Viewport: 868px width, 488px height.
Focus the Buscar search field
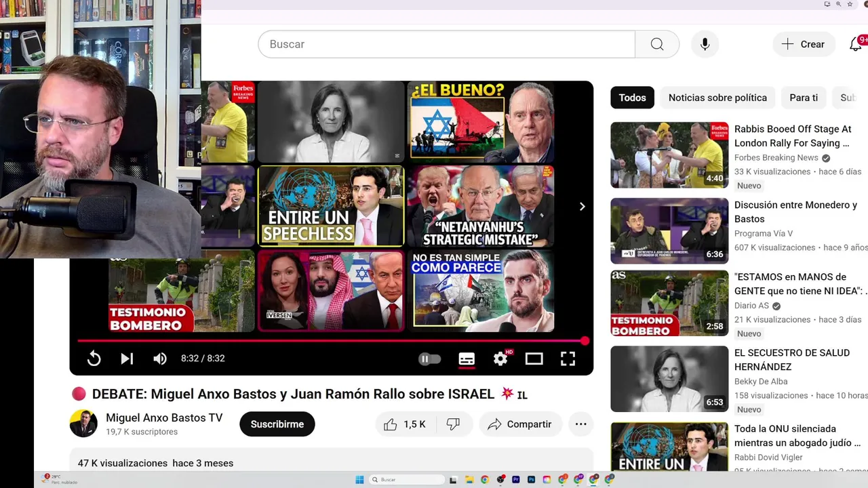446,44
